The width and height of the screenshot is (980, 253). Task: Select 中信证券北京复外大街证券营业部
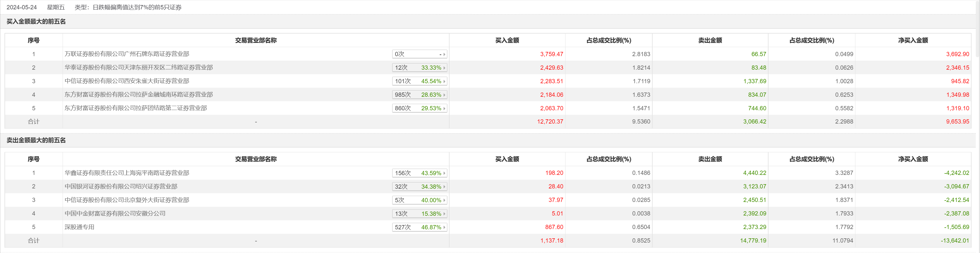pos(127,200)
